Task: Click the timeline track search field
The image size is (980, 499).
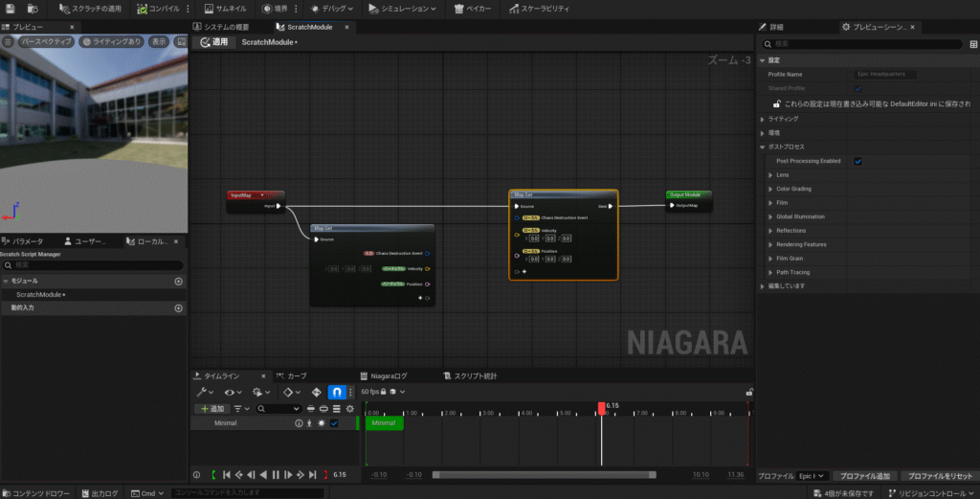Action: [x=279, y=409]
